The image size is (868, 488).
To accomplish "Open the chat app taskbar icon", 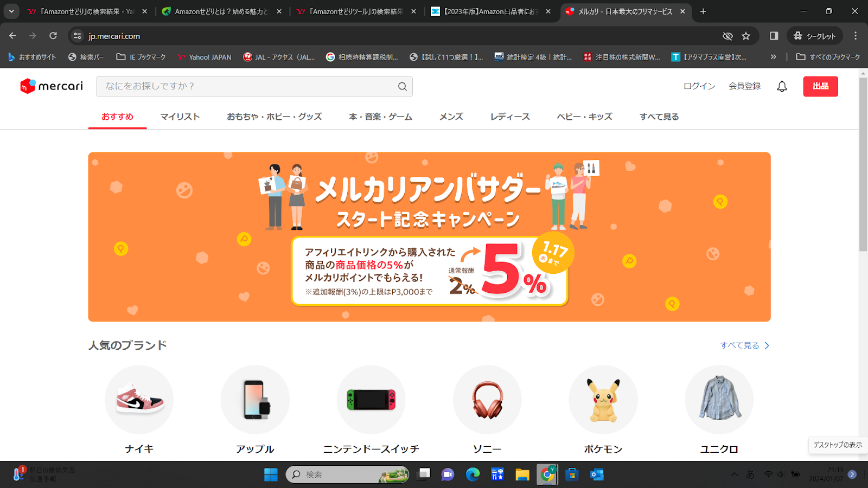I will click(448, 474).
